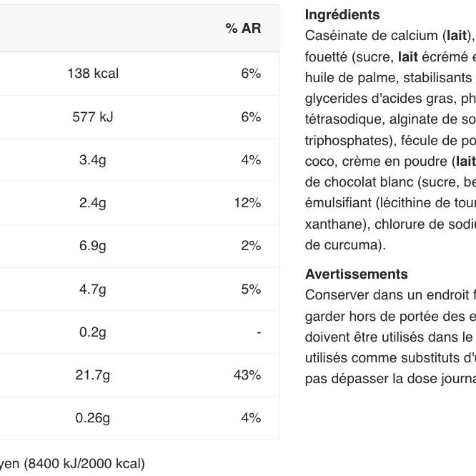Click the 4.7g table value
476x476 pixels.
[93, 289]
